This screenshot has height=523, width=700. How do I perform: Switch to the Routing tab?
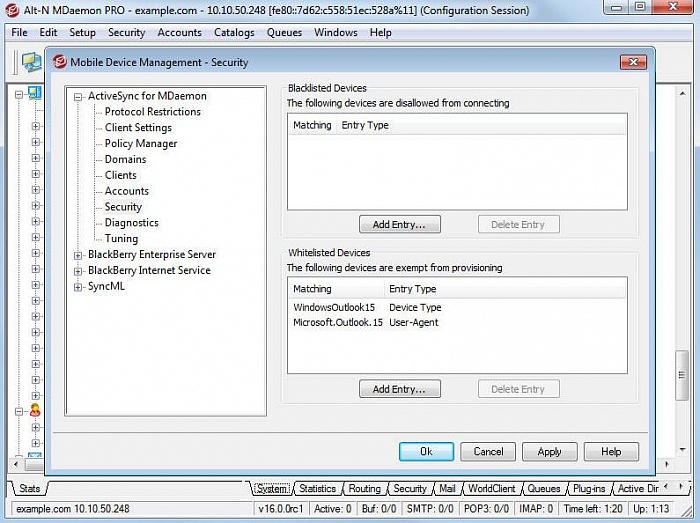point(365,489)
